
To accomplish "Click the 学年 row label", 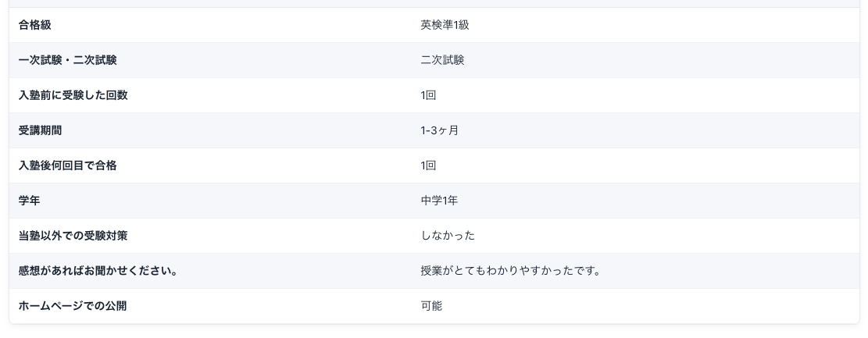I will [x=29, y=201].
